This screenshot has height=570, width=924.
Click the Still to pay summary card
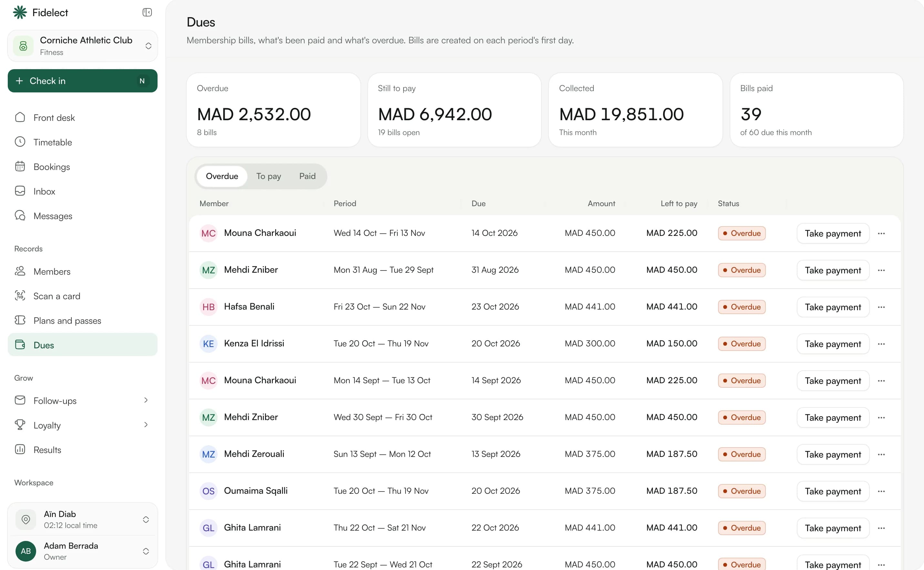[454, 110]
